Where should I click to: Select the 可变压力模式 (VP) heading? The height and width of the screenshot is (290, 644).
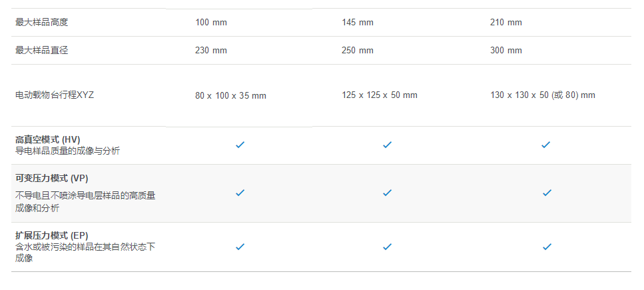pyautogui.click(x=52, y=179)
